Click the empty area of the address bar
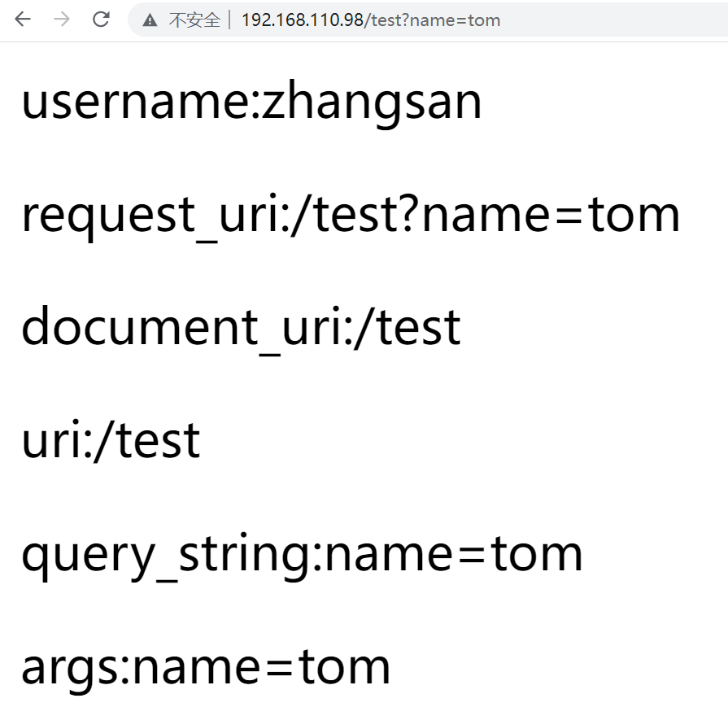The image size is (728, 707). pos(612,20)
